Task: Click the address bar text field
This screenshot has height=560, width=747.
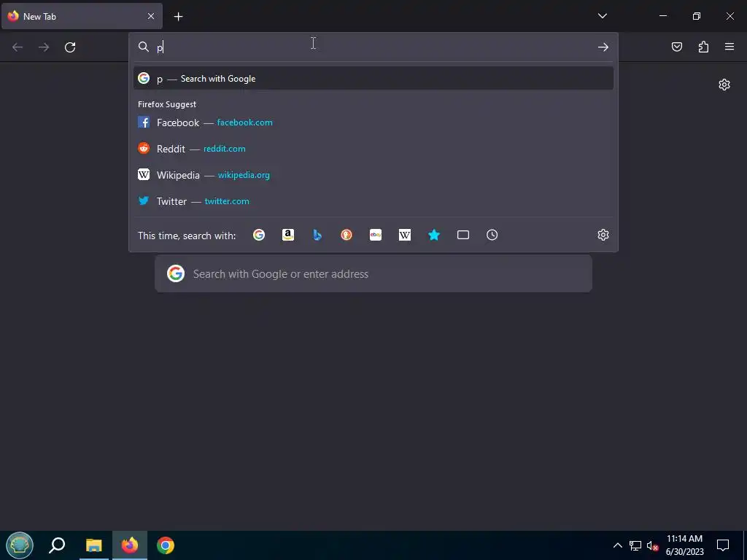Action: (x=374, y=47)
